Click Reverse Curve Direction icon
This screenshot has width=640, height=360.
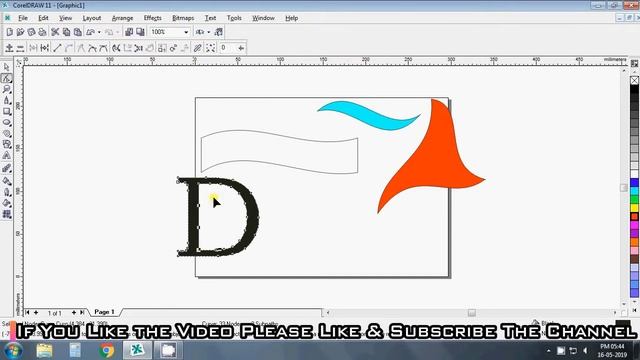pyautogui.click(x=116, y=48)
